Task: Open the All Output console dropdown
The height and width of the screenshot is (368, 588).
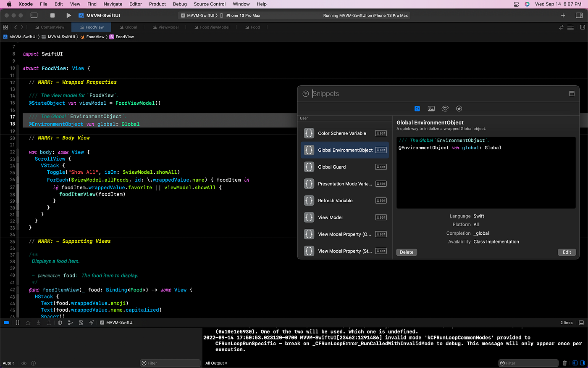Action: [x=216, y=363]
